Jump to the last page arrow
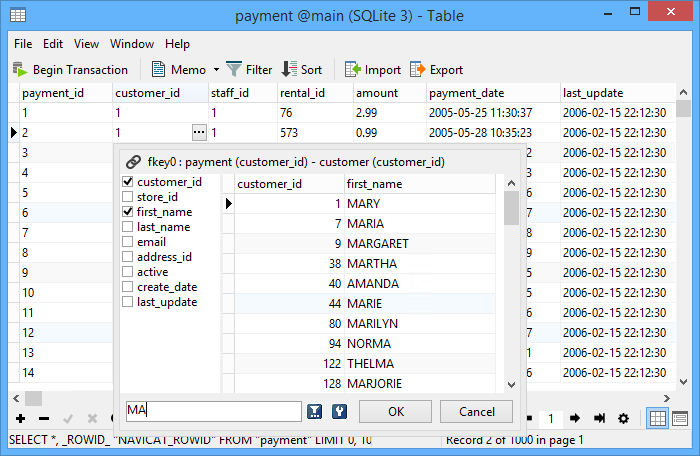This screenshot has height=456, width=700. tap(600, 418)
